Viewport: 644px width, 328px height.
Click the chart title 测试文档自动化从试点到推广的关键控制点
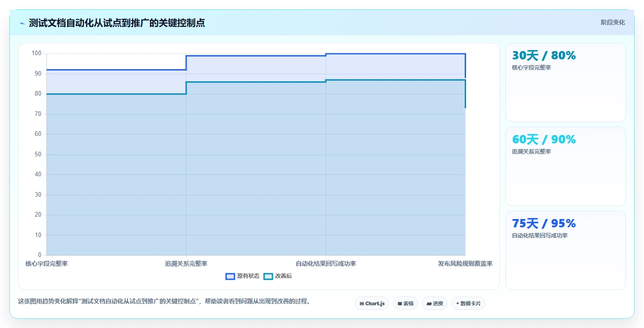(117, 23)
